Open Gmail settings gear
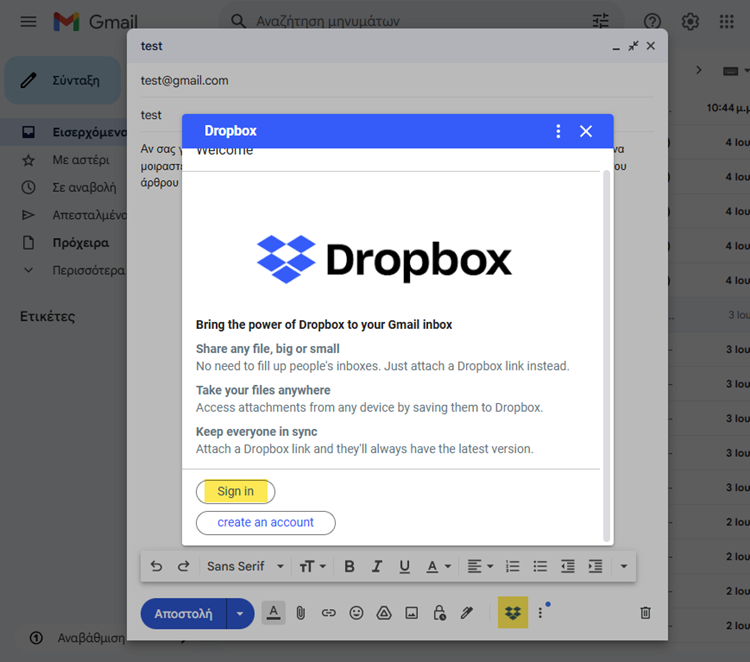The width and height of the screenshot is (750, 662). tap(690, 22)
